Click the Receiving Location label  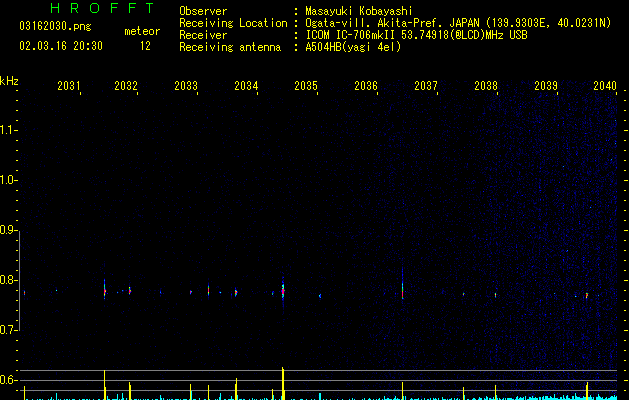click(233, 23)
